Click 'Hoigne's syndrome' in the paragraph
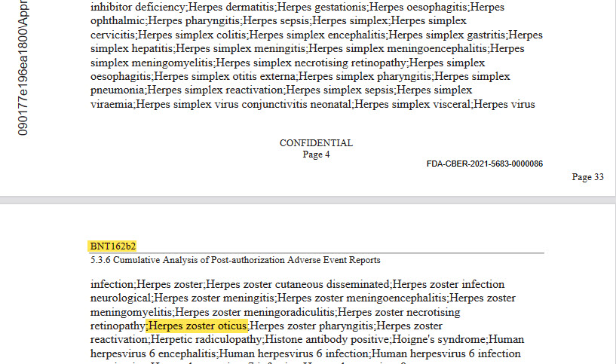Viewport: 616px width, 364px height. click(440, 339)
